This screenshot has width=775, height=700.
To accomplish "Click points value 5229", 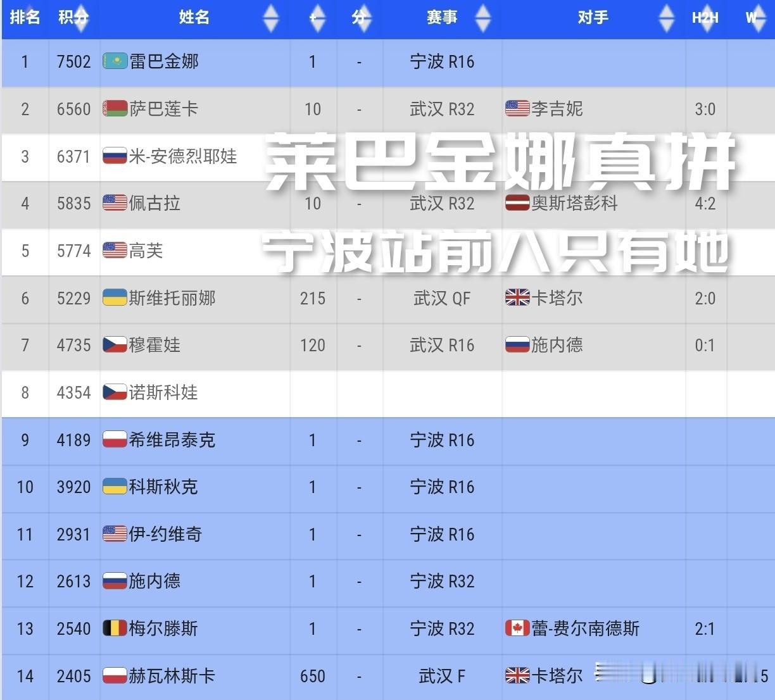I will click(x=74, y=298).
